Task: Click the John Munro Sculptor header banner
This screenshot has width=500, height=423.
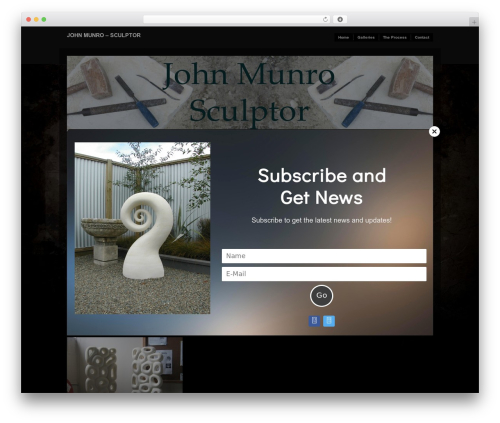Action: coord(250,92)
